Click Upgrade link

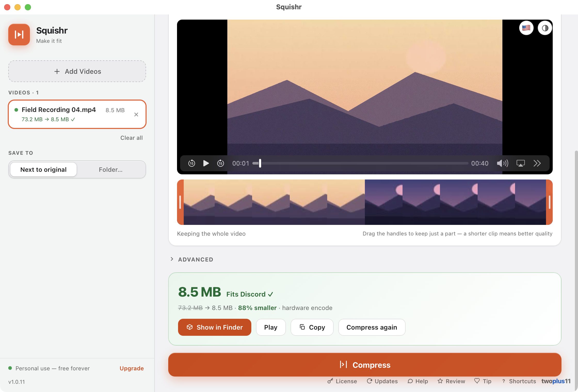132,368
